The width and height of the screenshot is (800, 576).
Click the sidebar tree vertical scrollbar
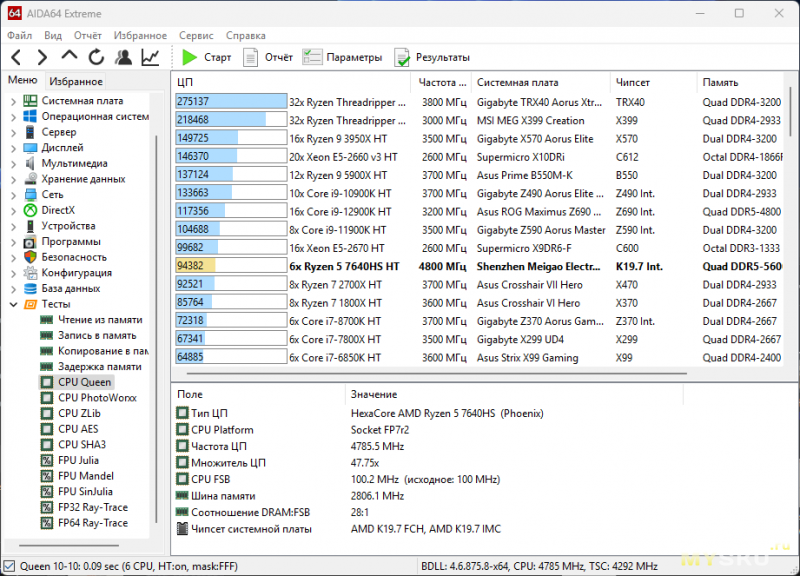coord(156,329)
